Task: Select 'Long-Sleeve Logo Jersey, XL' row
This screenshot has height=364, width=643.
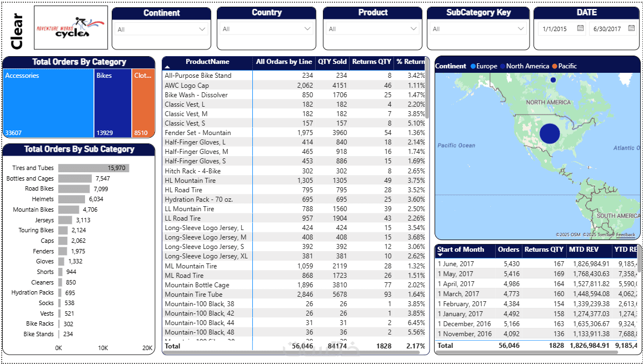Action: (x=294, y=256)
